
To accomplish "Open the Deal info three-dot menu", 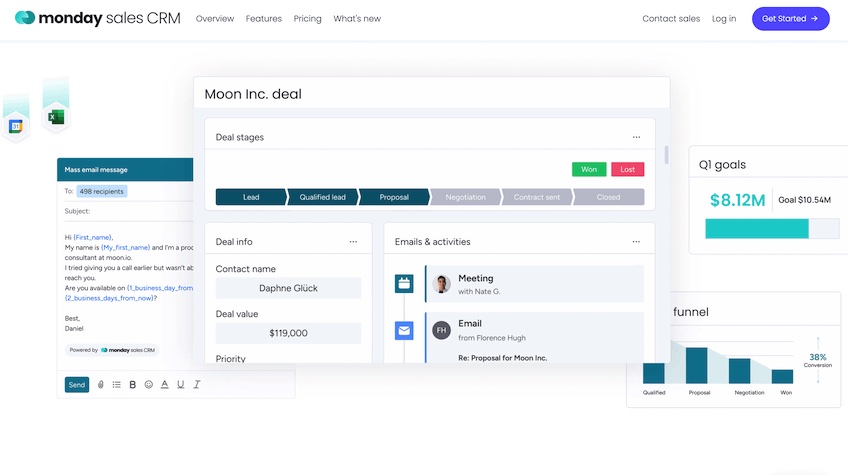I will [353, 242].
